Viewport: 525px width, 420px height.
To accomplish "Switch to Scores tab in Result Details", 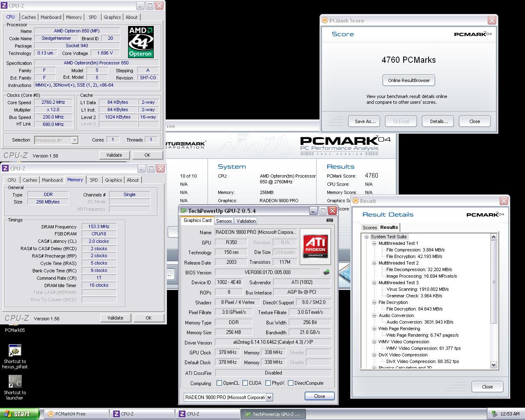I will pos(370,228).
